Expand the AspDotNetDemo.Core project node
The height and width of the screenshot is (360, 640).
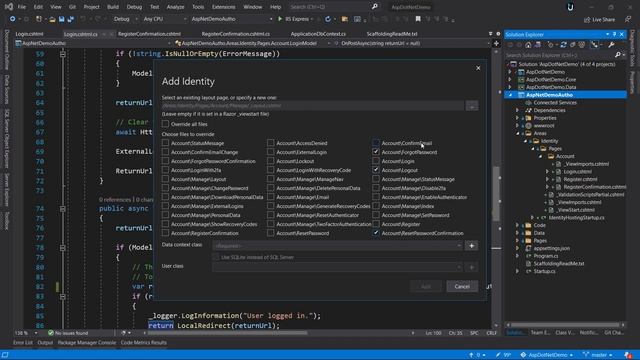click(510, 80)
